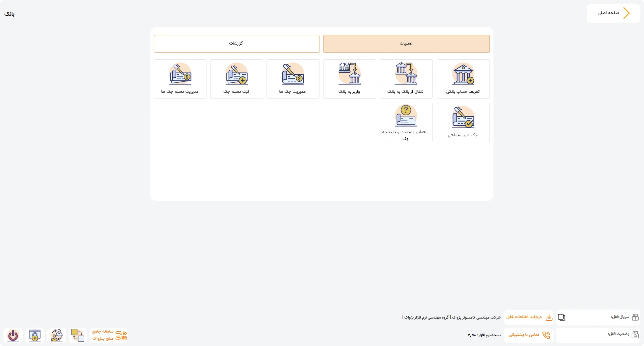
Task: Click تماس با پشتیبانی support contact button
Action: tap(529, 335)
